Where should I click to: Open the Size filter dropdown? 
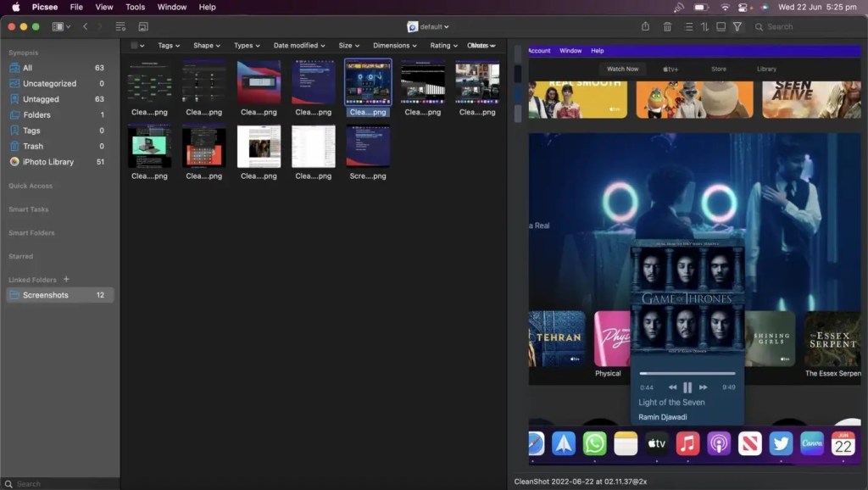point(348,46)
